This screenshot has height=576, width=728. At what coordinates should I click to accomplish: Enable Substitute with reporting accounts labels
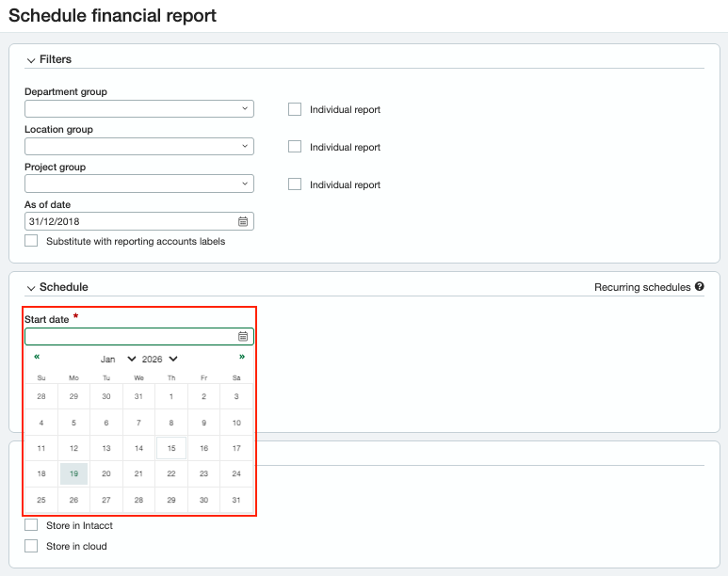(x=31, y=241)
